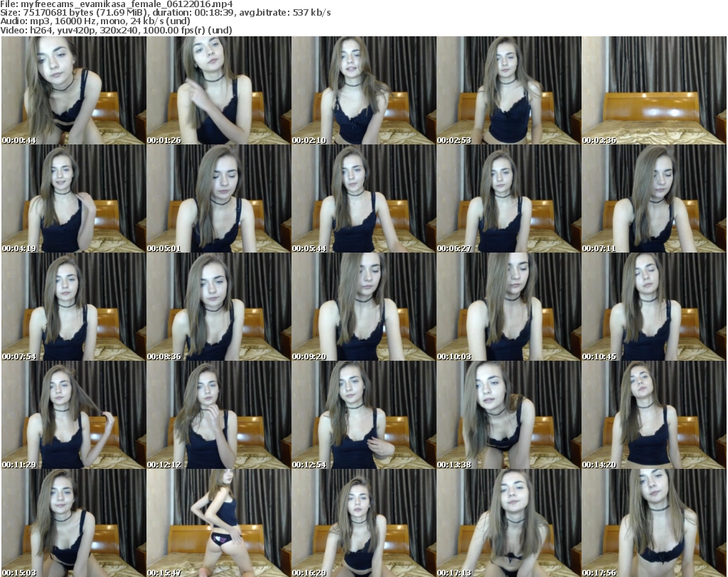Open the empty-bed frame at 00:03:36
The image size is (728, 577).
(x=654, y=90)
